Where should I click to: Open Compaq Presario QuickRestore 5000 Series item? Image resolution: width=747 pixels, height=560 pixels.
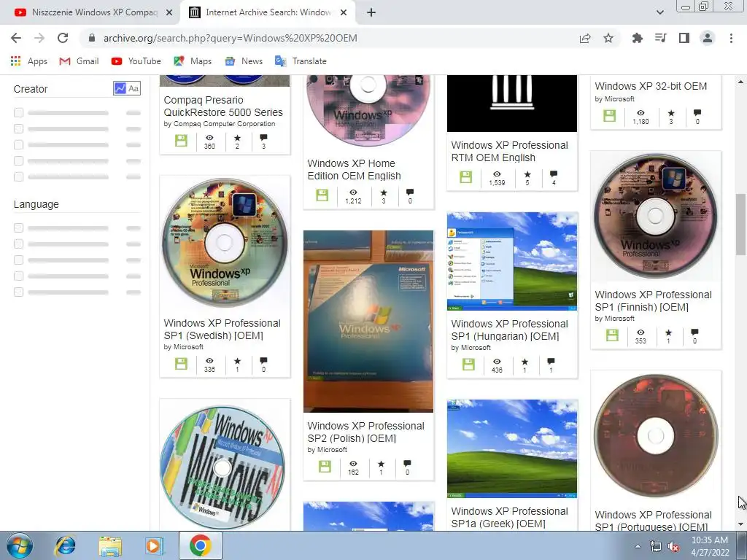pos(223,106)
